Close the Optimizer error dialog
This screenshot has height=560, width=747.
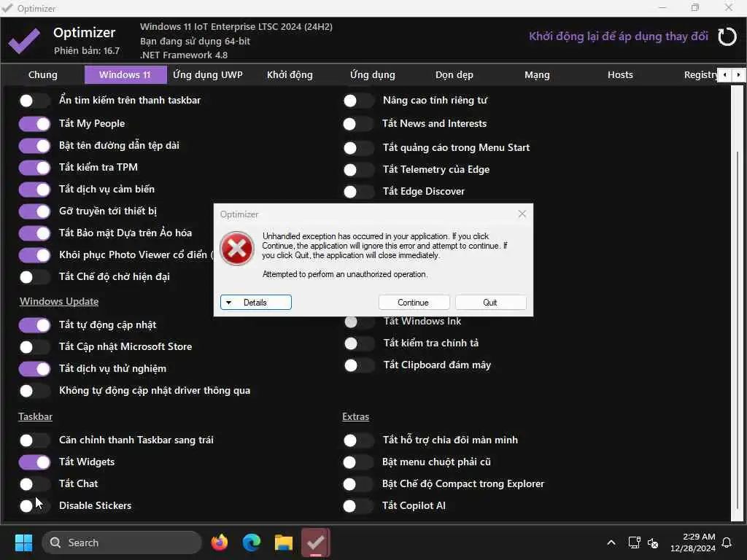[522, 214]
